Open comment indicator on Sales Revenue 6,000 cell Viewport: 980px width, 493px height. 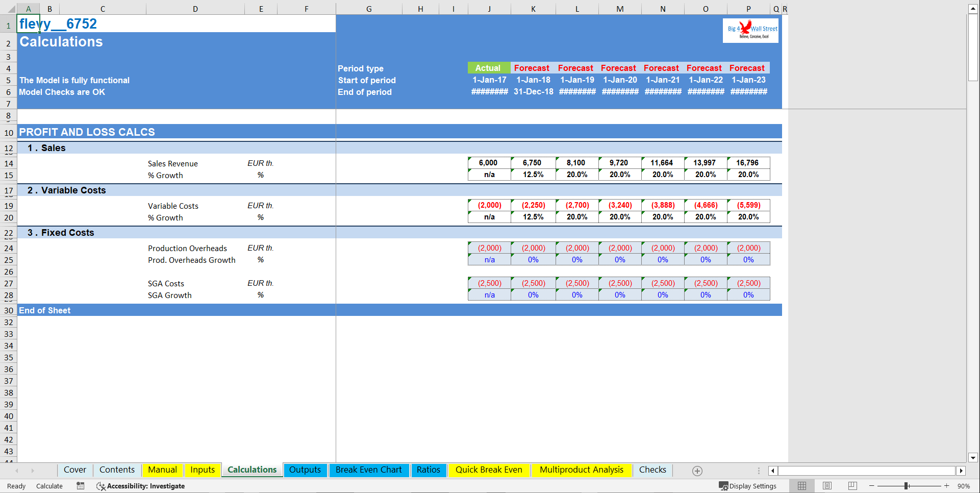coord(470,159)
